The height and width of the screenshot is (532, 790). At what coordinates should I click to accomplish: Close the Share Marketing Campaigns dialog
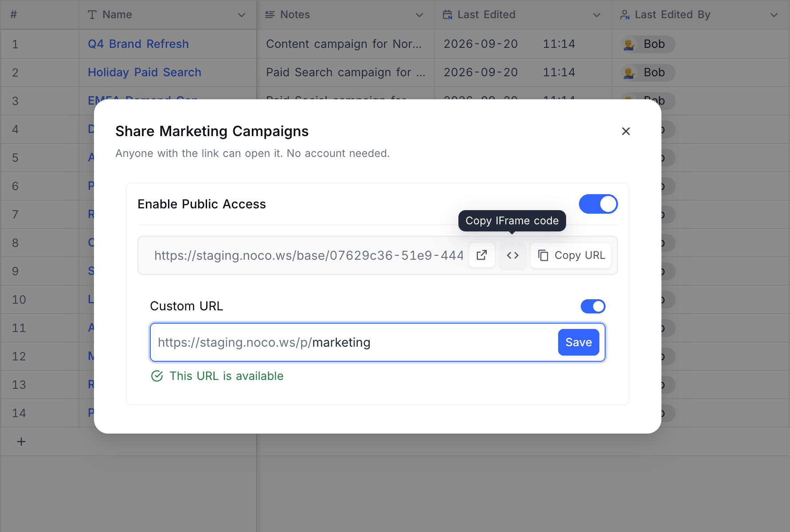coord(626,131)
